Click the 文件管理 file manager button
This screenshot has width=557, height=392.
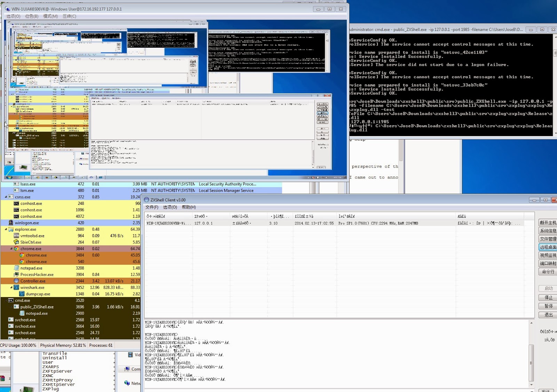click(548, 239)
